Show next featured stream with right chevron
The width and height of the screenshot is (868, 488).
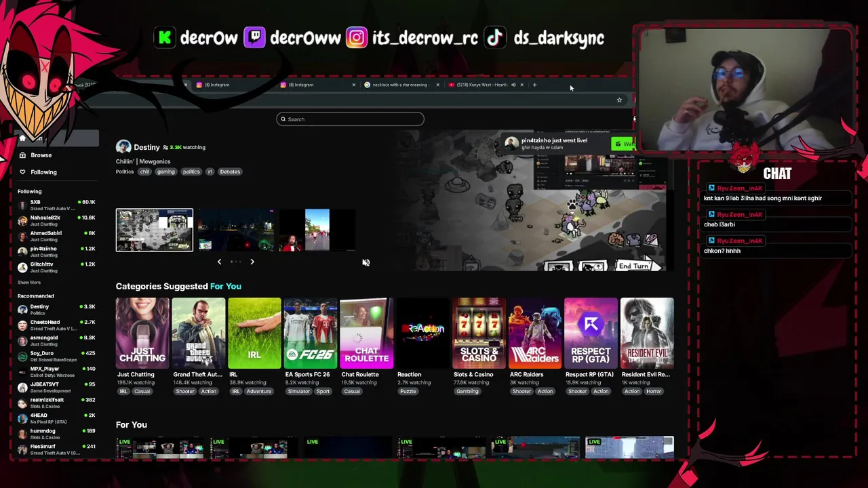click(252, 262)
